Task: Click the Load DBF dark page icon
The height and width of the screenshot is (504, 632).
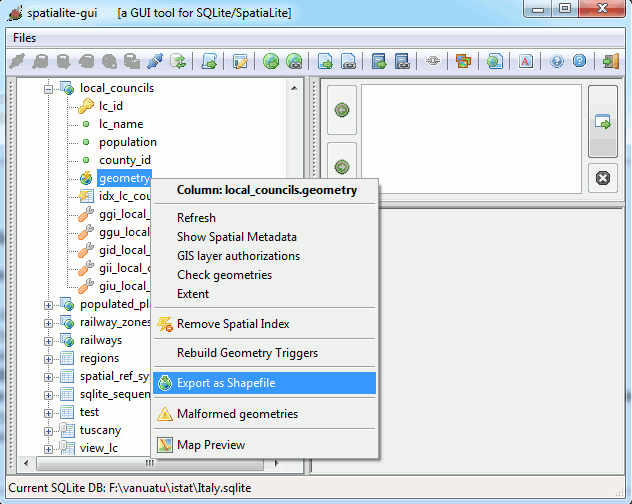Action: pos(379,61)
